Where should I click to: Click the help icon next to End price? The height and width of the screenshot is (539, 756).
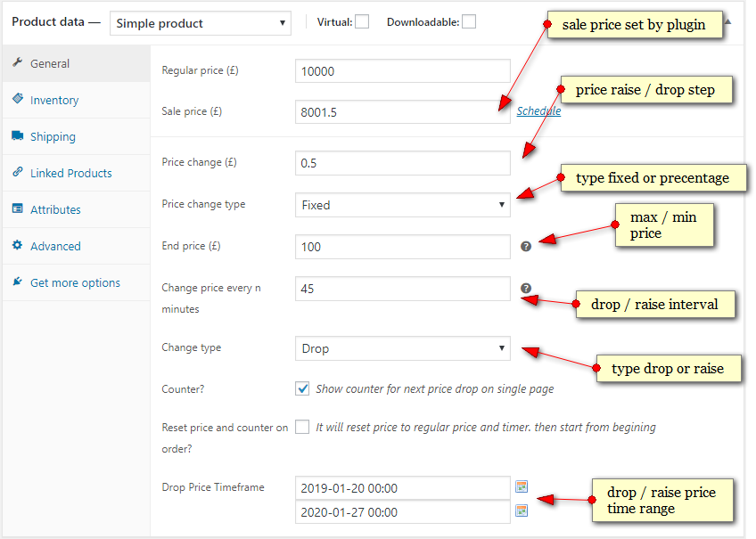coord(526,246)
